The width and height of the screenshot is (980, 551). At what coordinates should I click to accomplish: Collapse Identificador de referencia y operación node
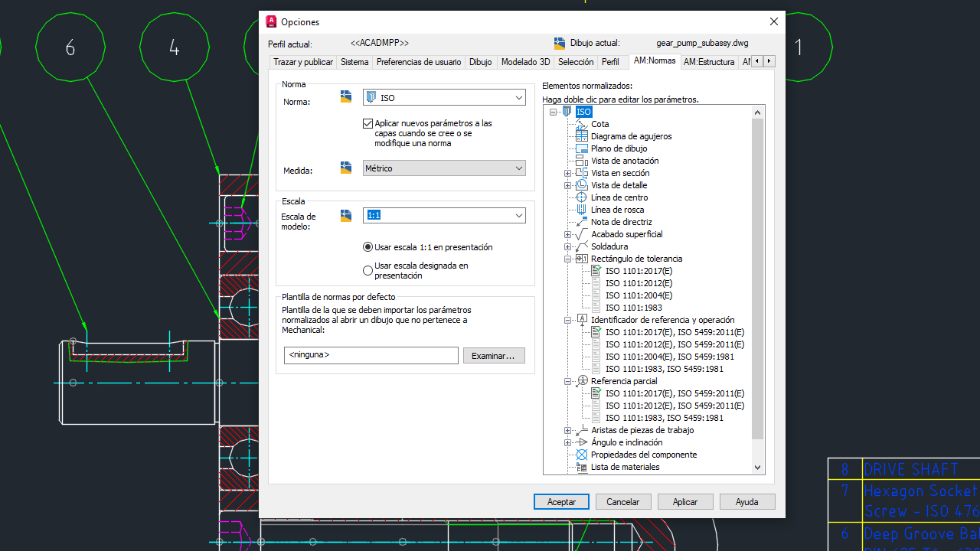(x=568, y=320)
